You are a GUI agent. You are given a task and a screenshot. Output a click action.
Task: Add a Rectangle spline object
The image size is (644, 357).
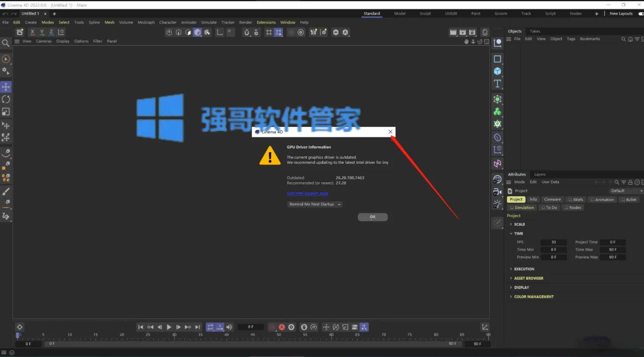click(x=498, y=59)
